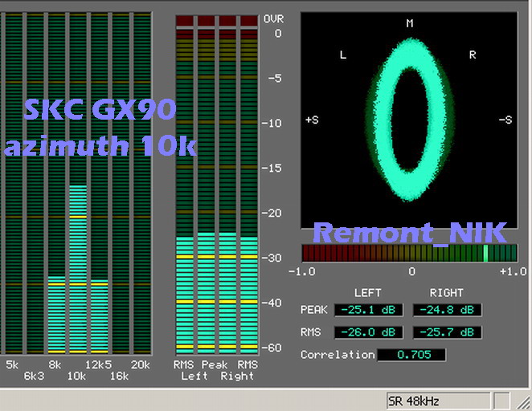Click the 12k5 spectrum band bar

point(99,316)
